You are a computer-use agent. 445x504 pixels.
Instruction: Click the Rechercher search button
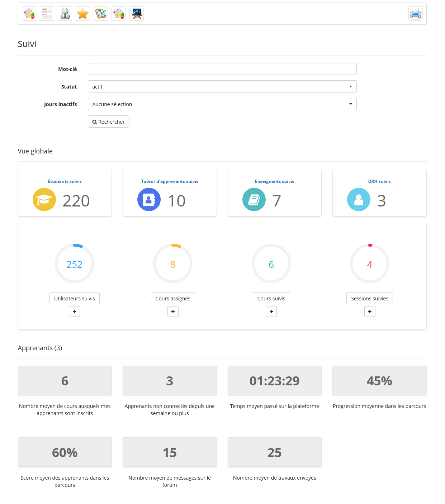[x=108, y=122]
